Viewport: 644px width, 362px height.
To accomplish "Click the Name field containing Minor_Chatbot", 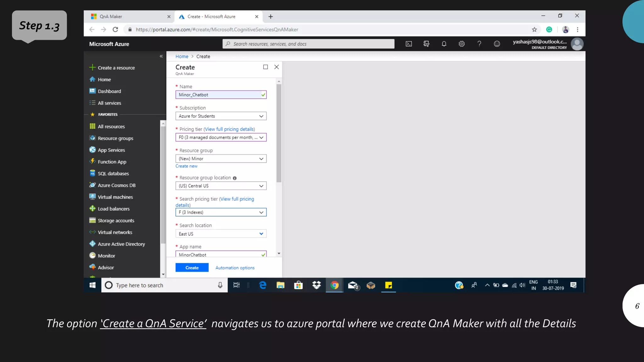I will [x=221, y=95].
